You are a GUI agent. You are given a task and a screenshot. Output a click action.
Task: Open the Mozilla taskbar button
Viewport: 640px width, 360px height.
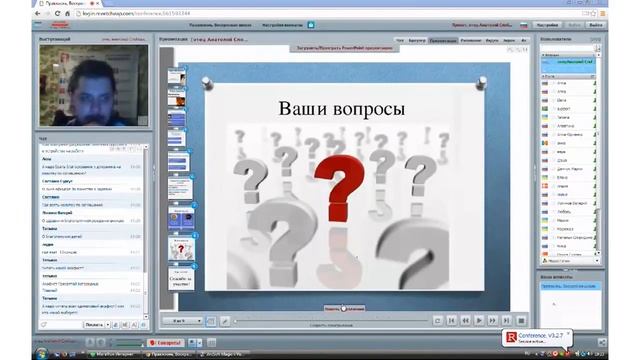click(114, 354)
